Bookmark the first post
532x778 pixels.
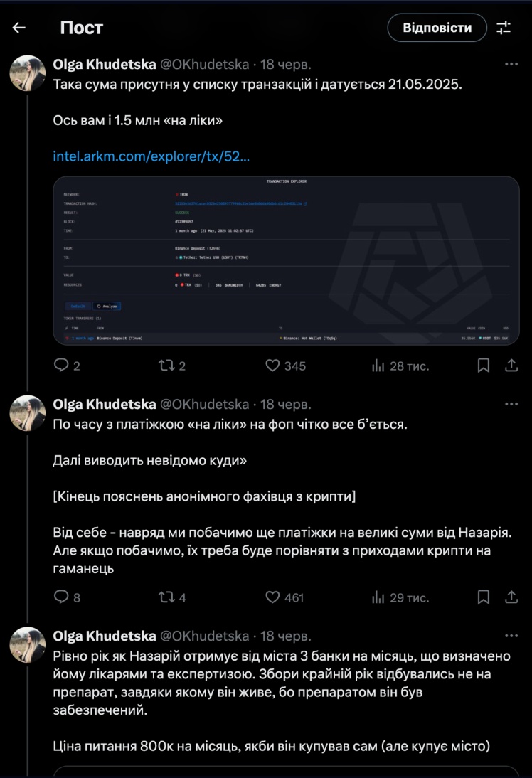tap(483, 366)
